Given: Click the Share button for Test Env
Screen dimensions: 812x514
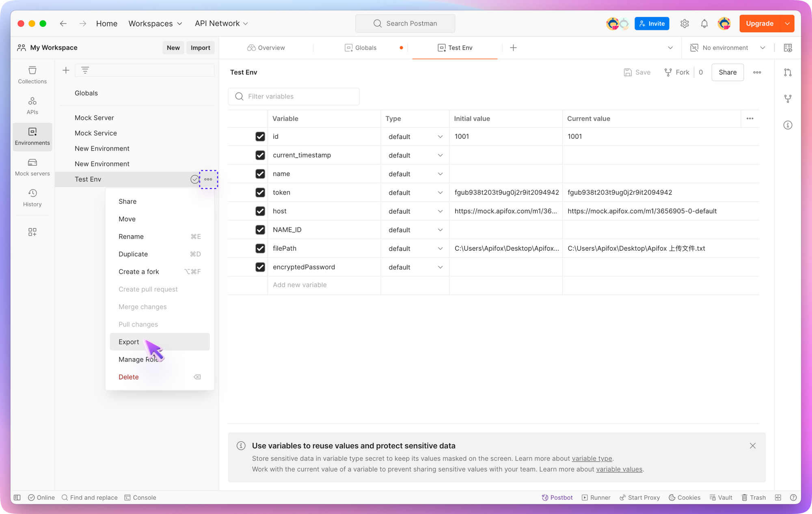Looking at the screenshot, I should pyautogui.click(x=728, y=72).
